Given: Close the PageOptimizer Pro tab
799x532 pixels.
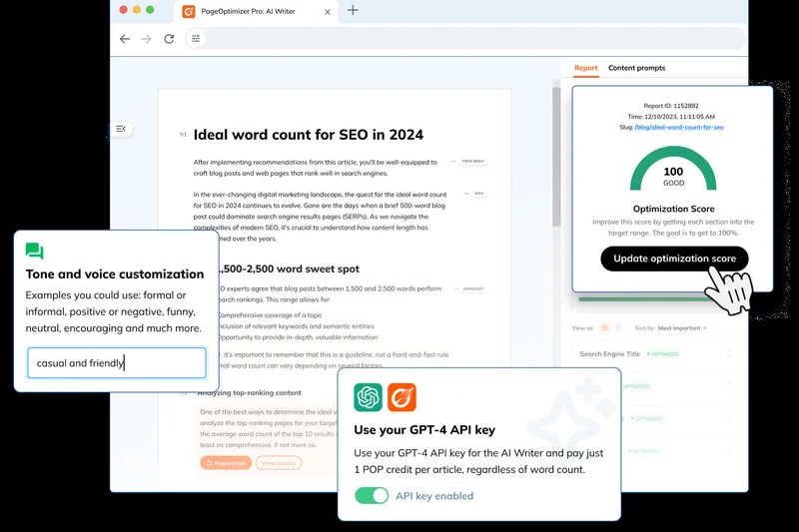Looking at the screenshot, I should coord(328,12).
